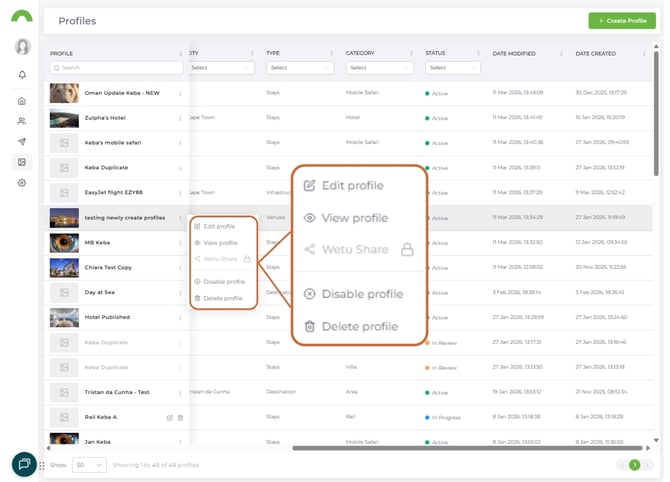
Task: Click the edit icon on Rail Keba A row
Action: 169,417
